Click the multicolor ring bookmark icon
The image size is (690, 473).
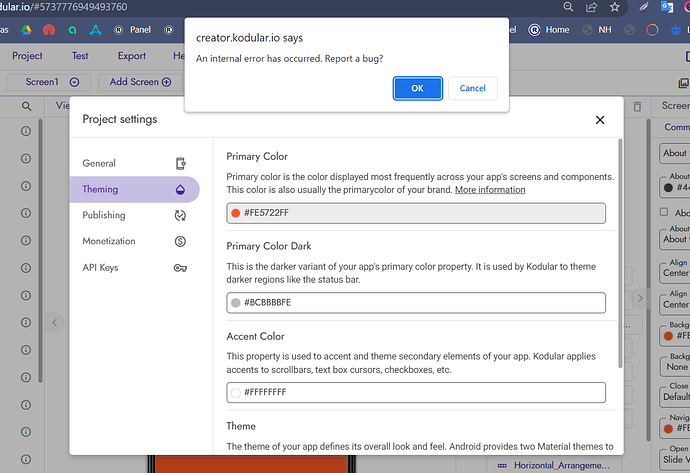pos(652,30)
